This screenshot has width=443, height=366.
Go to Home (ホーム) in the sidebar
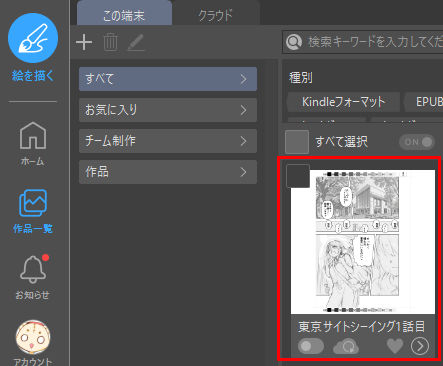(x=33, y=135)
